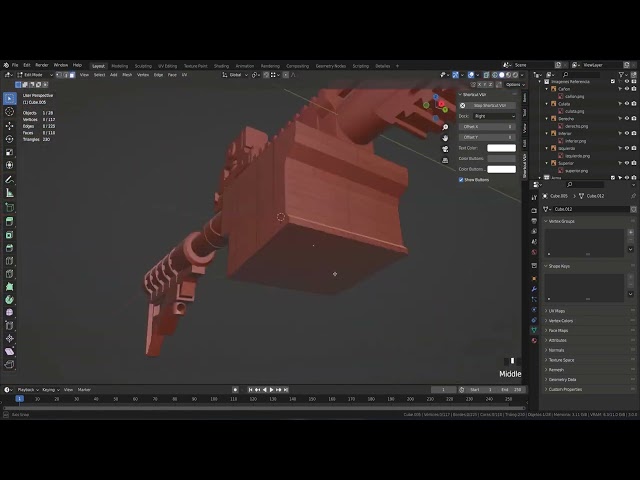Open the Playback menu in timeline
The image size is (640, 480).
28,390
